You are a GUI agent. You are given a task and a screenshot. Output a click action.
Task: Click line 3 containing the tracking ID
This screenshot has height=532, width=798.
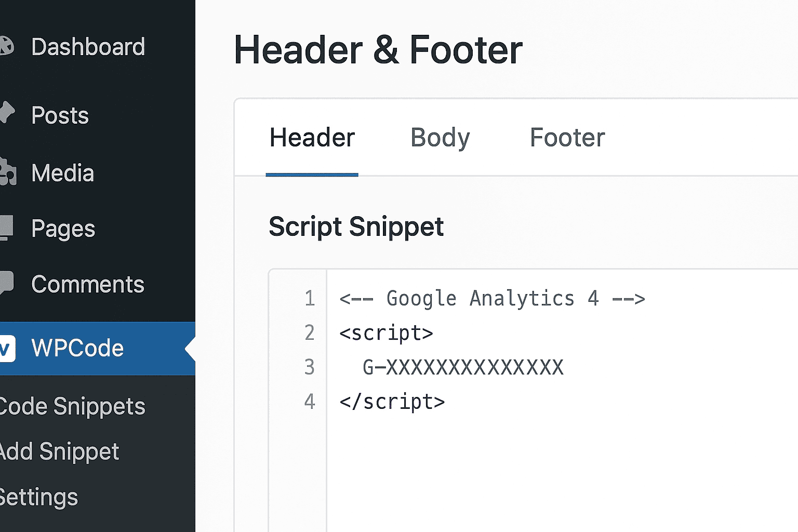coord(462,367)
